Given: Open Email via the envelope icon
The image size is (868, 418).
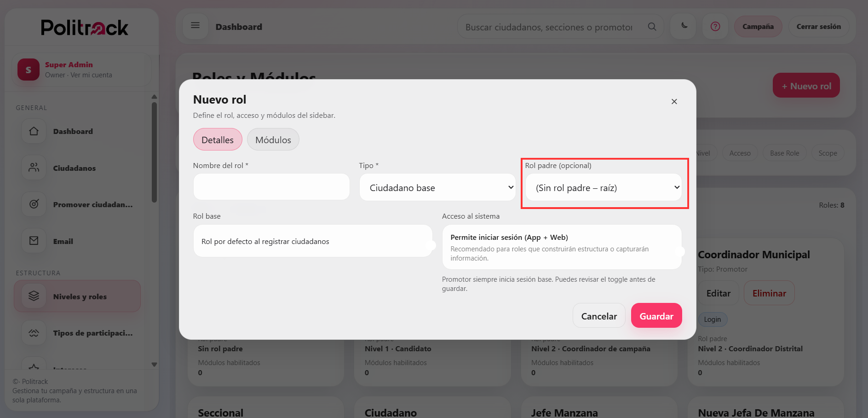Looking at the screenshot, I should 33,241.
